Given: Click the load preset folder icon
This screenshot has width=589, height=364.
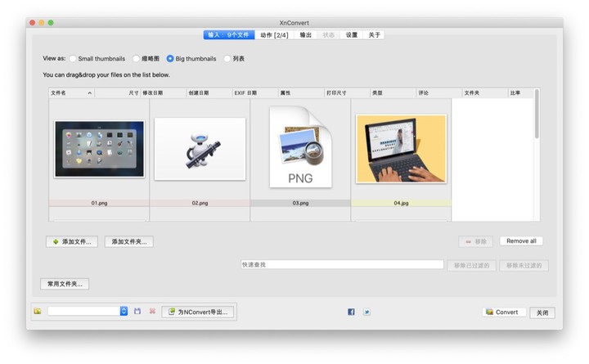Looking at the screenshot, I should pyautogui.click(x=38, y=312).
